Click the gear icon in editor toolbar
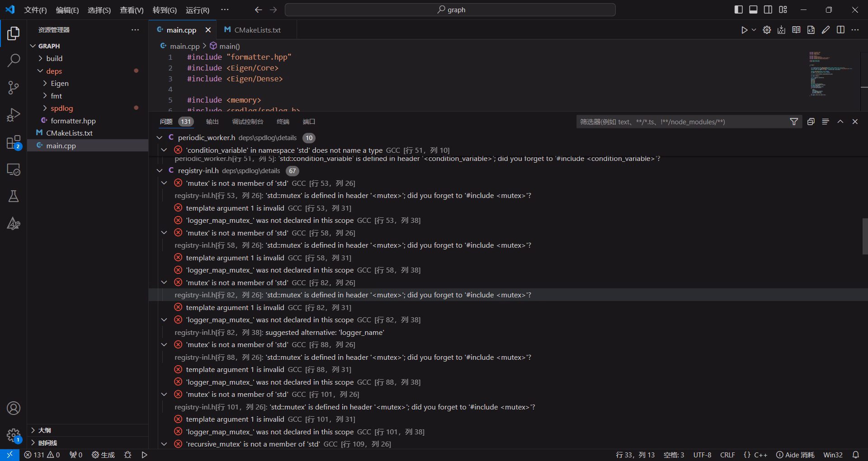The height and width of the screenshot is (461, 868). [x=767, y=30]
